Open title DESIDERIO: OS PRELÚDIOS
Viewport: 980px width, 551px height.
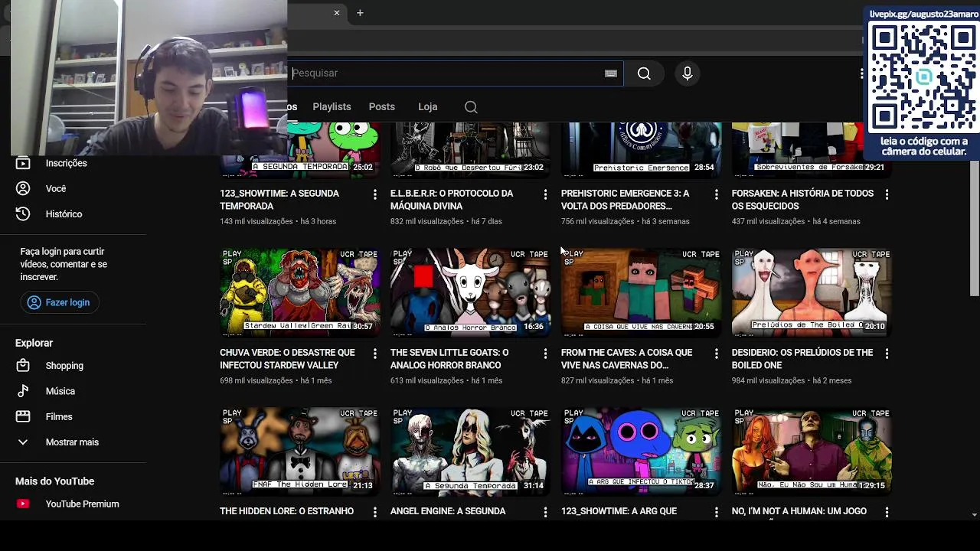pyautogui.click(x=802, y=359)
